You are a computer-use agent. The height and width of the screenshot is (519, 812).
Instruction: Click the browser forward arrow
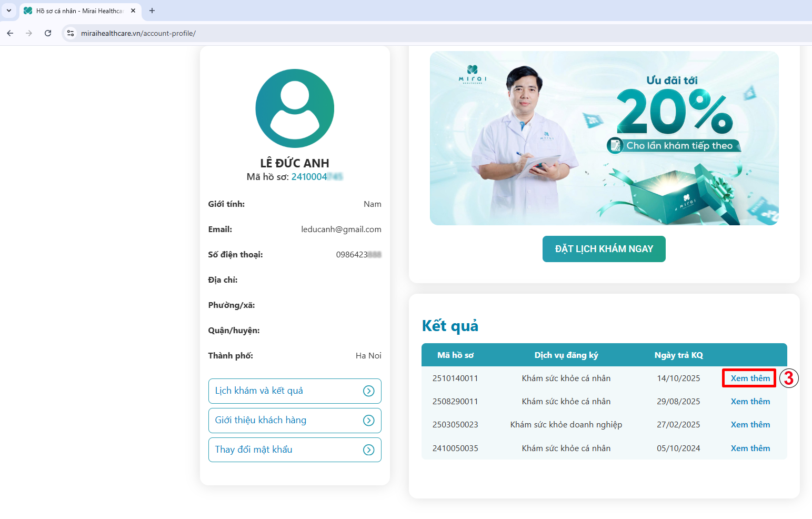(x=29, y=33)
